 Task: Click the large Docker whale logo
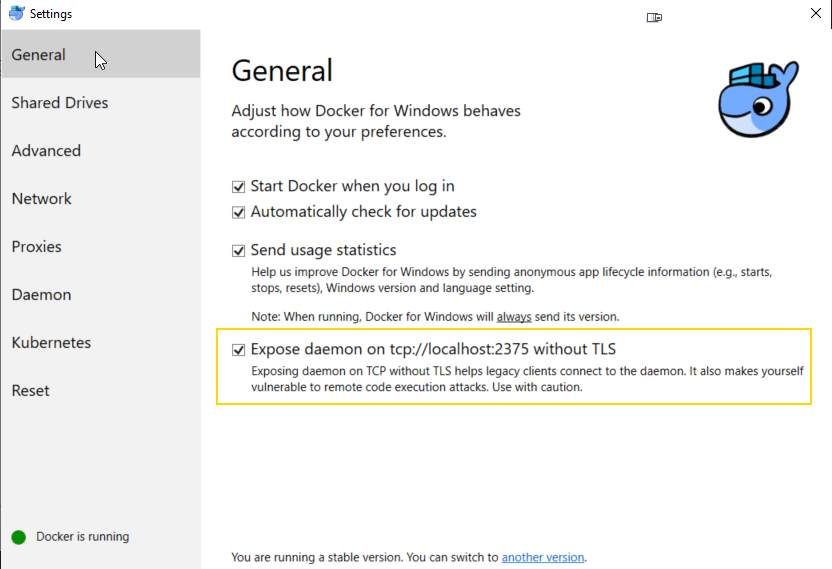coord(758,98)
